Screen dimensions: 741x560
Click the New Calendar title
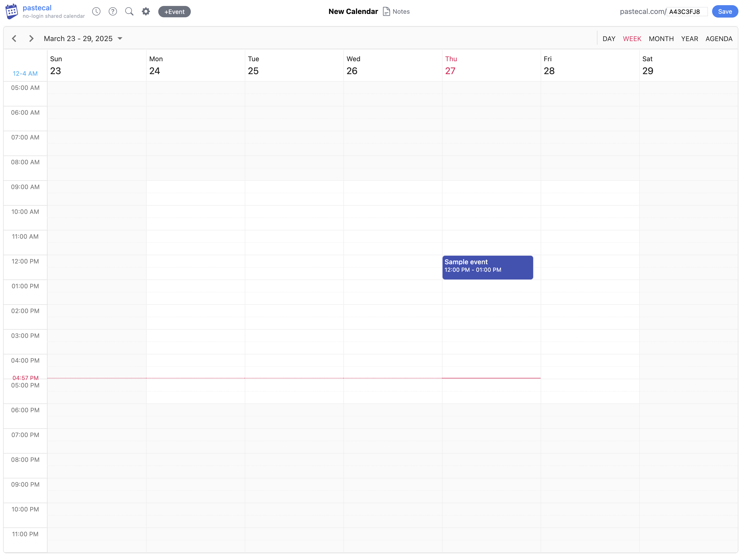point(353,11)
